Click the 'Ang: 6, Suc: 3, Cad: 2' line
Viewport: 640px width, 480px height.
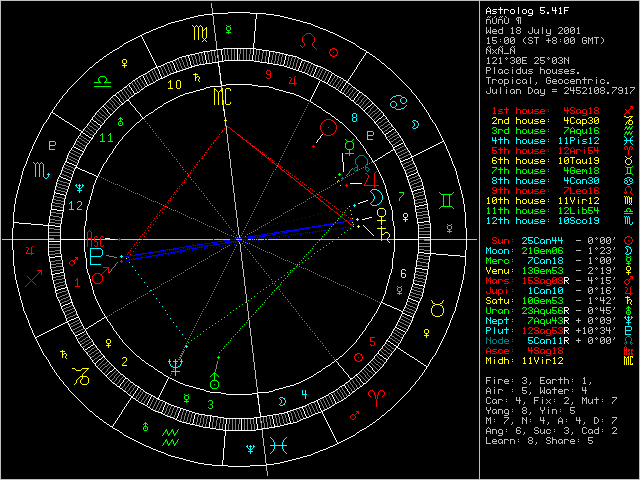point(551,431)
